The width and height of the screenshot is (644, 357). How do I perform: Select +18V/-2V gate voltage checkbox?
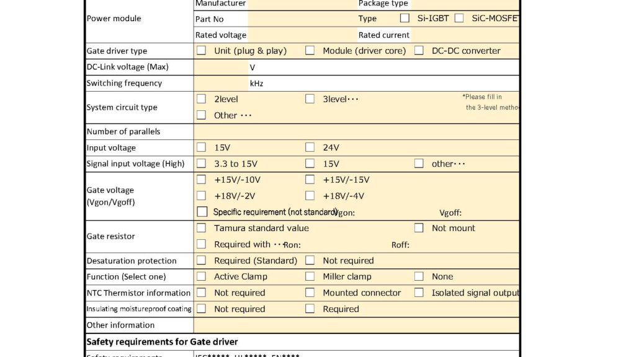[201, 196]
